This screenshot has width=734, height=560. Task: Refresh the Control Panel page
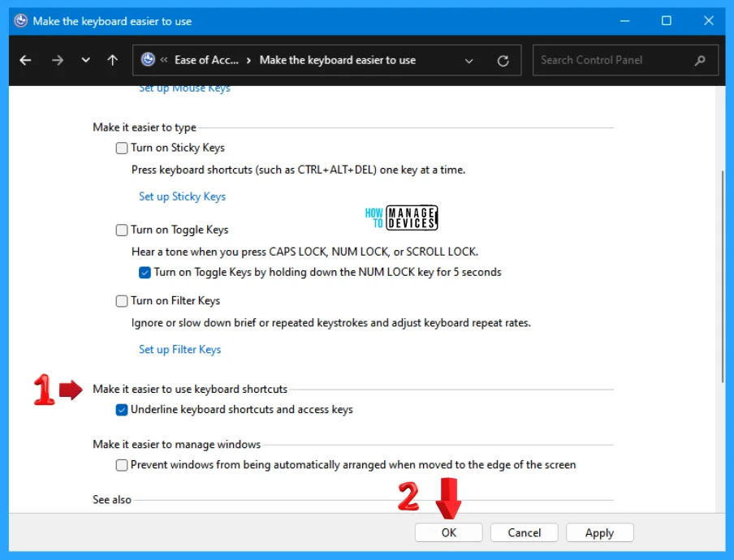point(503,61)
